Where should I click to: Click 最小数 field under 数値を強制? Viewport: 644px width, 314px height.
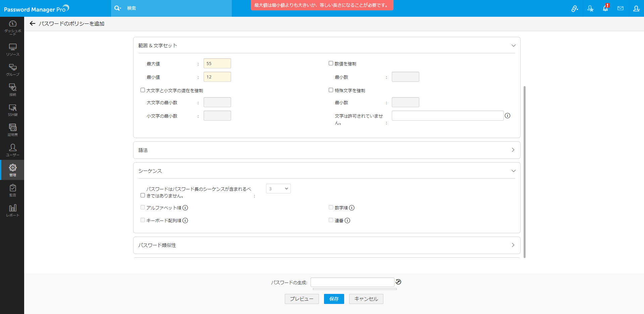[x=406, y=77]
